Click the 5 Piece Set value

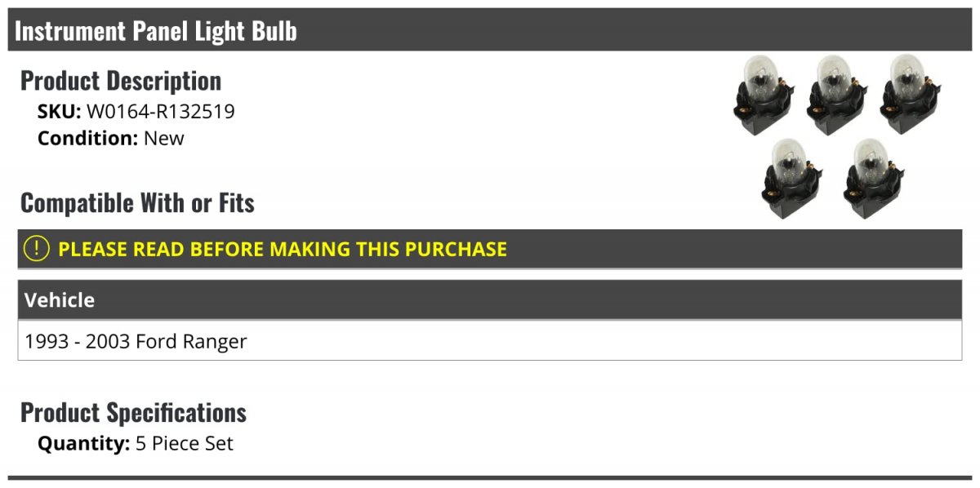[x=185, y=444]
